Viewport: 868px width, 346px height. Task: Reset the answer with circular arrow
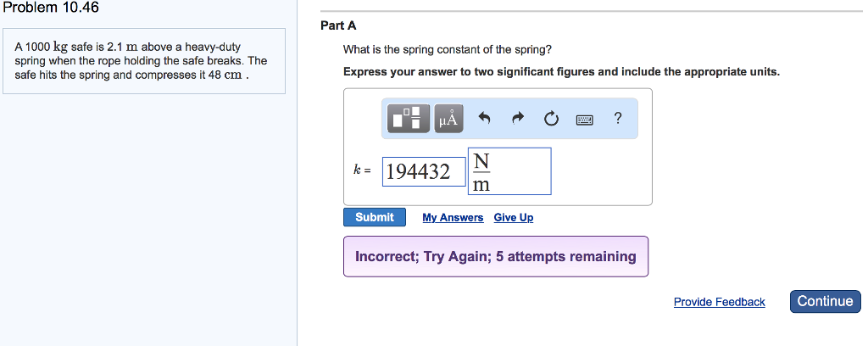coord(551,120)
